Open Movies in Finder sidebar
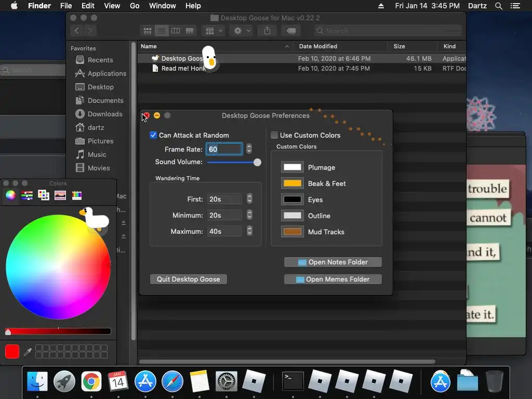Screen dimensions: 532x399 (x=92, y=168)
